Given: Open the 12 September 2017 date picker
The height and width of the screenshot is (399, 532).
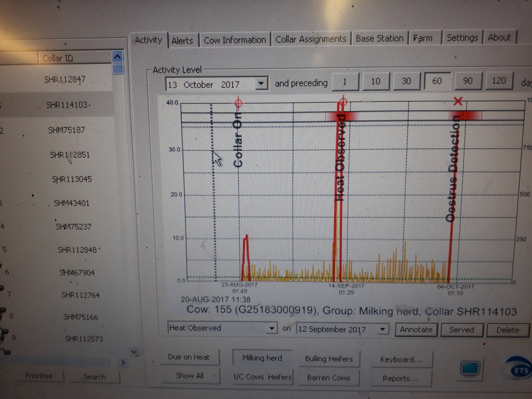Looking at the screenshot, I should pyautogui.click(x=382, y=329).
